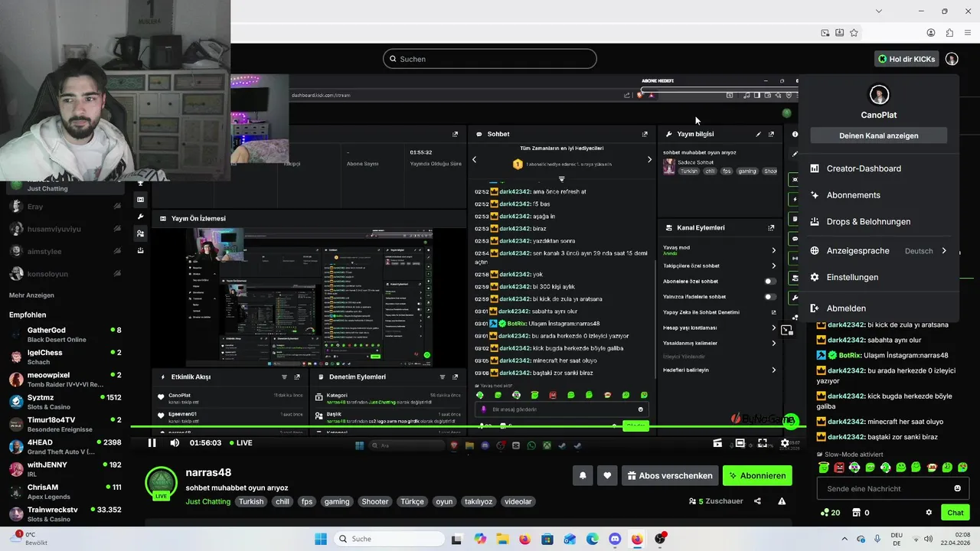Click BotRix username in chat
The height and width of the screenshot is (551, 980).
pyautogui.click(x=849, y=355)
